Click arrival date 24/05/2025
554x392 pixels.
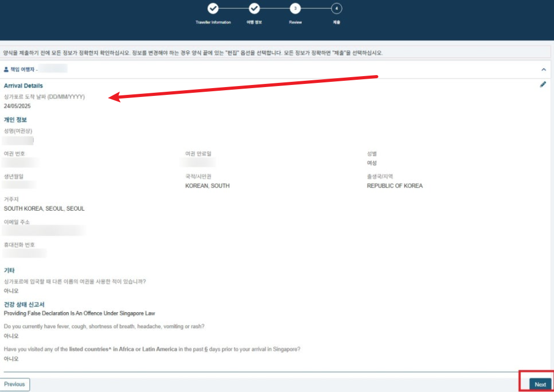(x=17, y=106)
